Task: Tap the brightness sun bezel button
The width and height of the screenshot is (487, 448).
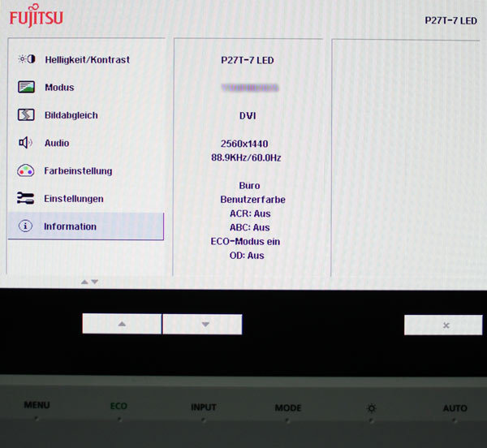Action: pyautogui.click(x=372, y=408)
